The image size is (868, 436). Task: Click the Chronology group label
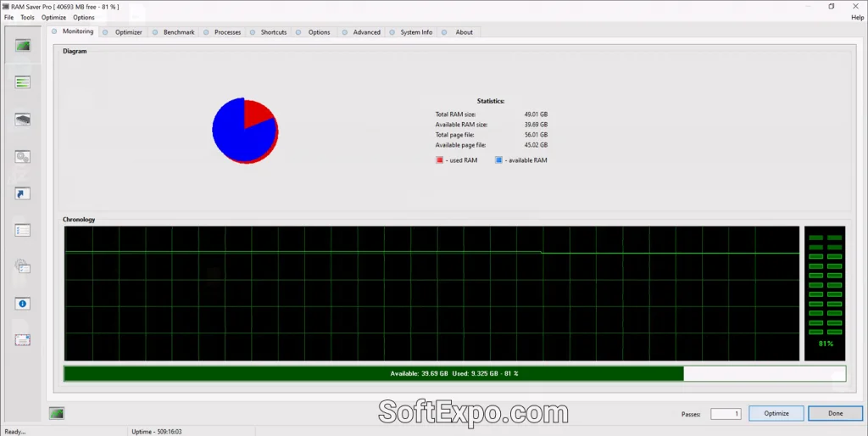pyautogui.click(x=79, y=220)
